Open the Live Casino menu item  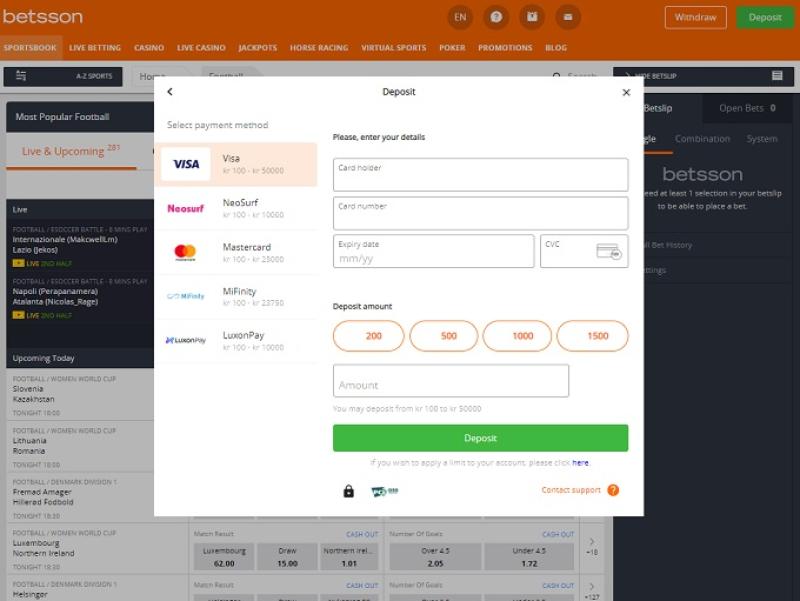pyautogui.click(x=201, y=48)
